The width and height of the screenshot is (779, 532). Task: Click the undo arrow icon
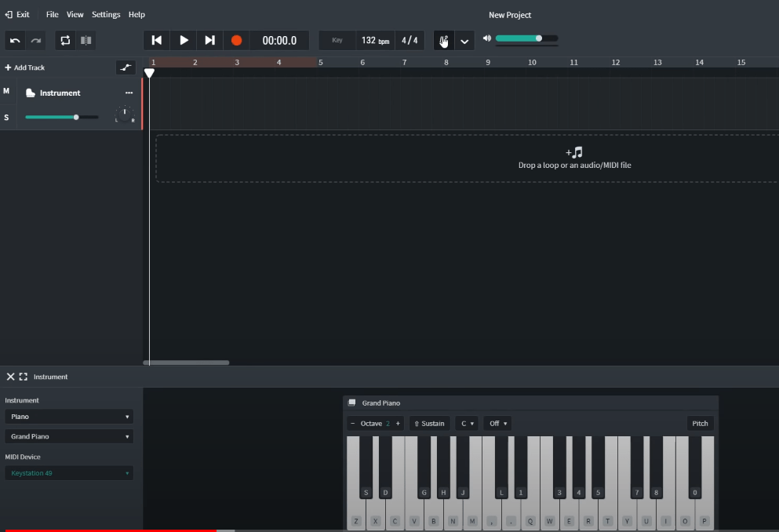click(15, 40)
